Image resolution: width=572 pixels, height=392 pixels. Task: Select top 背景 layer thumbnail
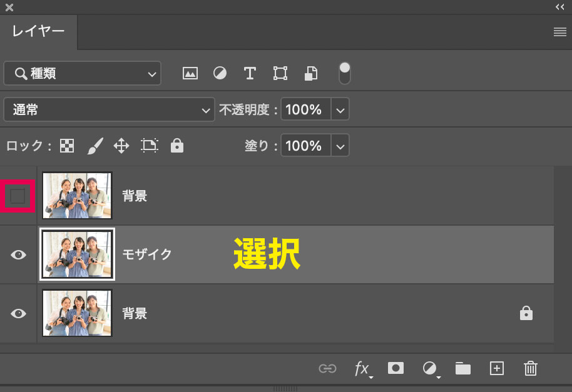point(77,196)
